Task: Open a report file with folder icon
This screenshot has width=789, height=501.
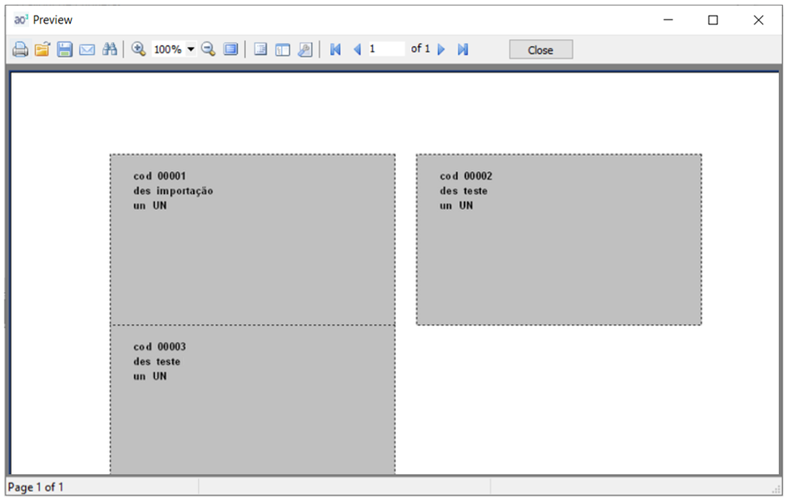Action: tap(42, 49)
